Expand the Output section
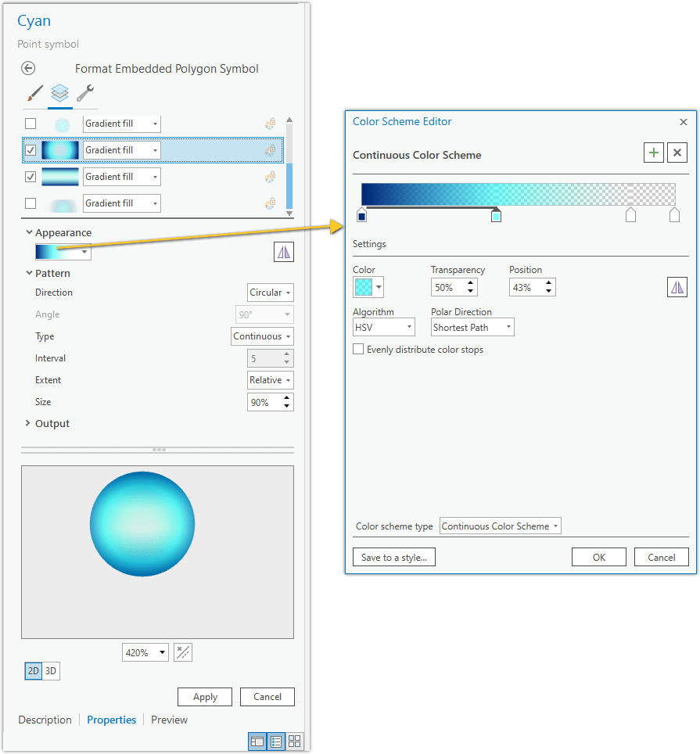The image size is (700, 754). [x=28, y=423]
